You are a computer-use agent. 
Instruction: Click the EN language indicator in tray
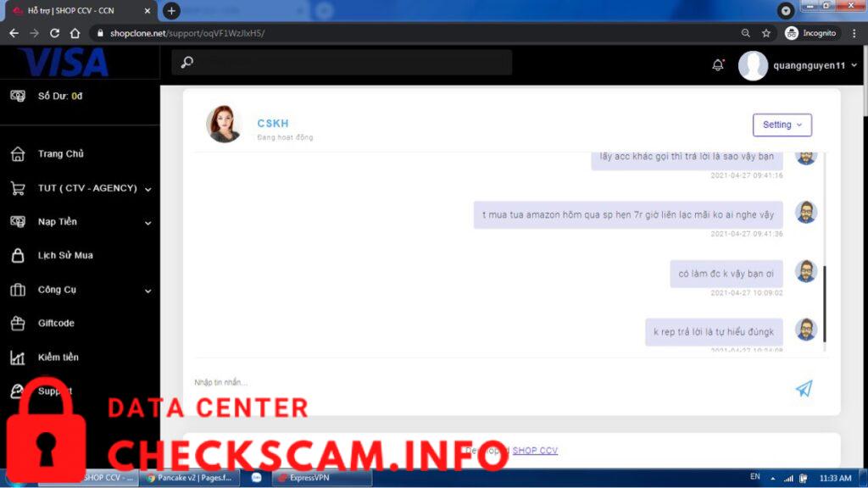pos(755,477)
